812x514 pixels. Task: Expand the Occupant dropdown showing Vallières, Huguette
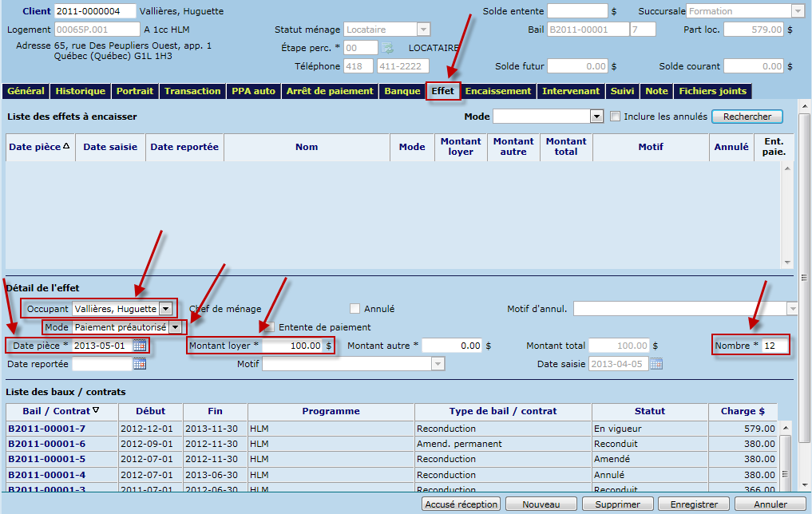pyautogui.click(x=165, y=309)
